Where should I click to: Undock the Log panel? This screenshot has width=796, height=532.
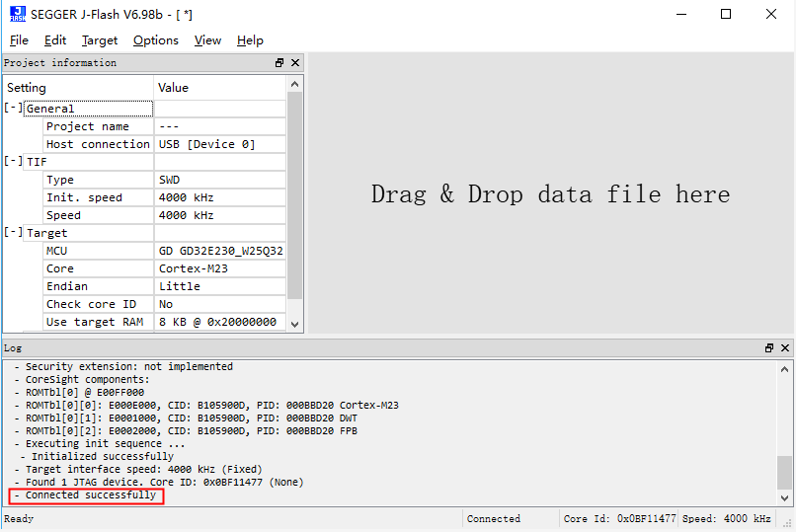[x=769, y=347]
